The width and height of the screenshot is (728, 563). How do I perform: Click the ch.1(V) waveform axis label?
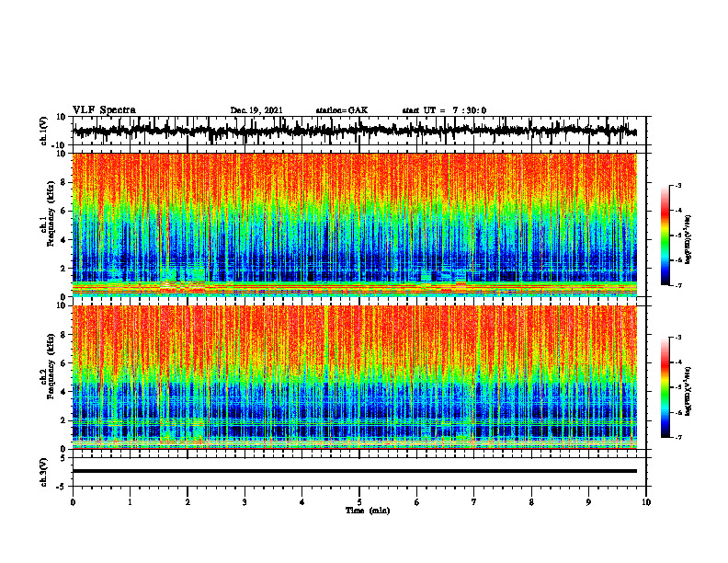(44, 131)
